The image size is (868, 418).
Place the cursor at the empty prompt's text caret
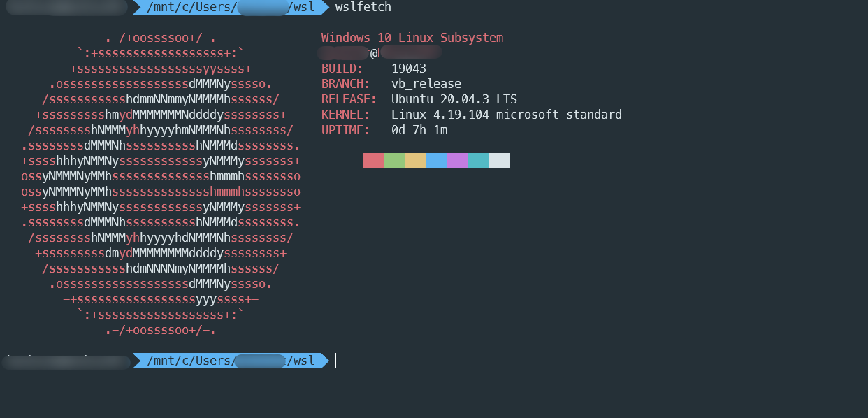click(x=336, y=361)
